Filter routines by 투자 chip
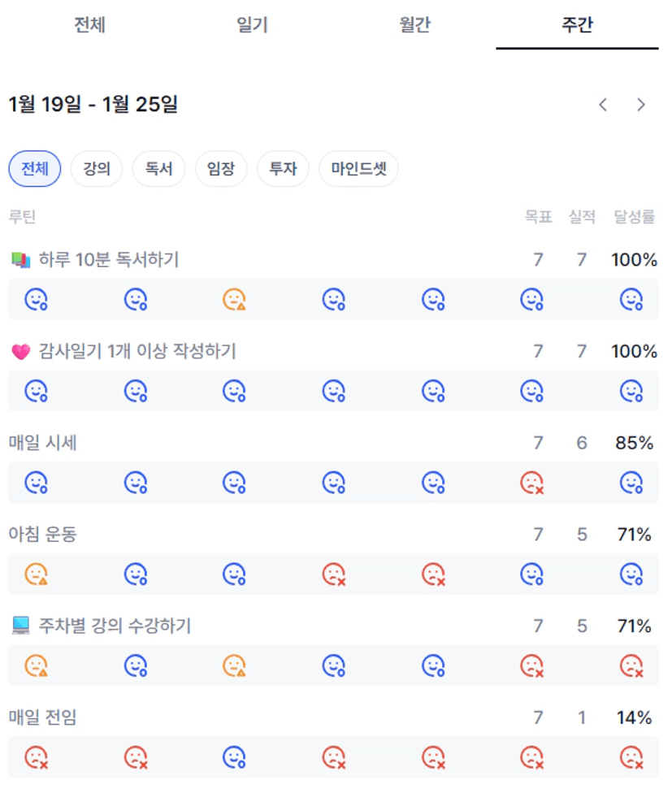The width and height of the screenshot is (672, 793). (x=283, y=170)
